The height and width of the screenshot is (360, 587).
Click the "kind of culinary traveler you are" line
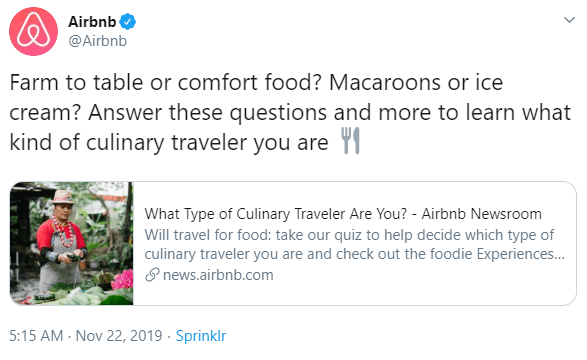169,143
